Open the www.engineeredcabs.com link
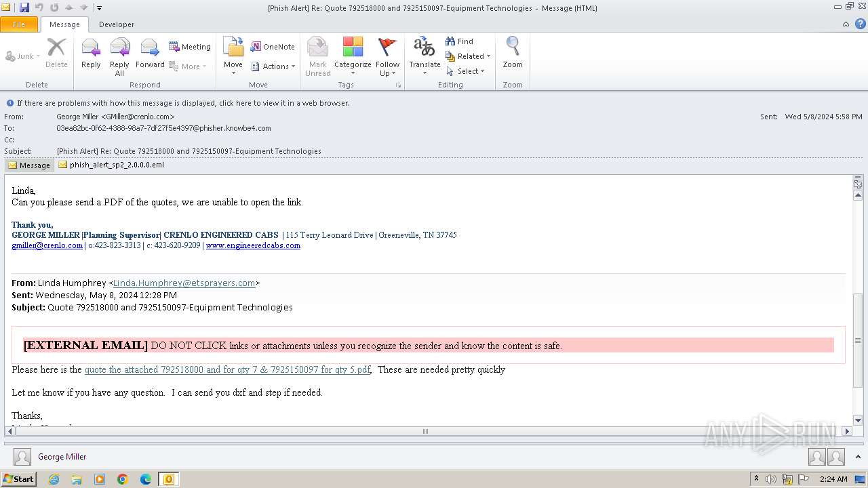Image resolution: width=868 pixels, height=488 pixels. [x=253, y=245]
